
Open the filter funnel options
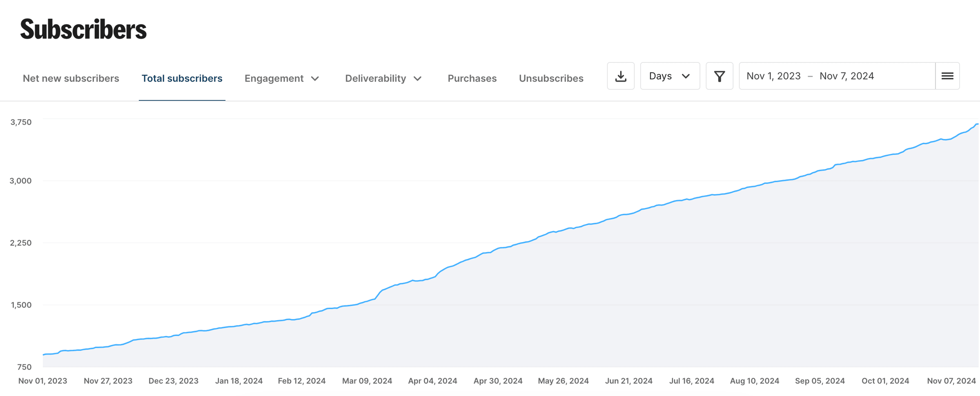(719, 76)
